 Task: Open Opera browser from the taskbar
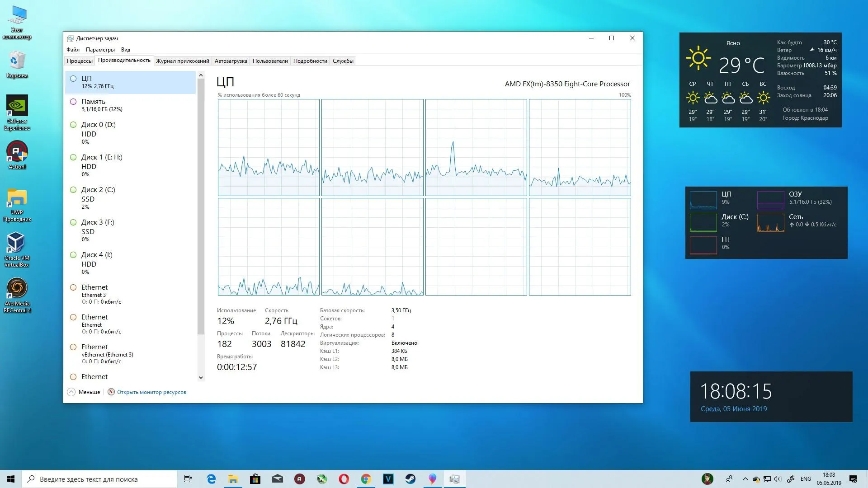(x=344, y=479)
